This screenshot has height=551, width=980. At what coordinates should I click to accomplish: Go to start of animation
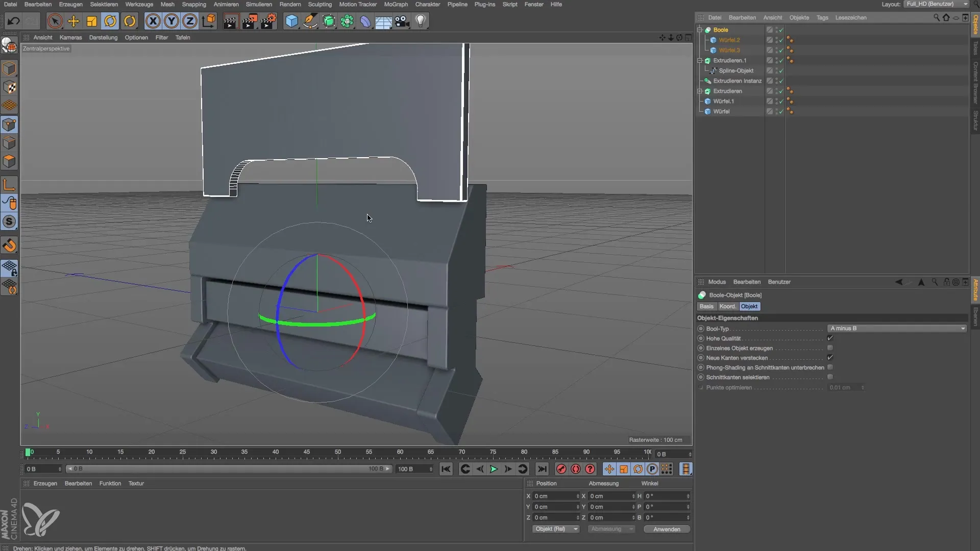pyautogui.click(x=446, y=469)
